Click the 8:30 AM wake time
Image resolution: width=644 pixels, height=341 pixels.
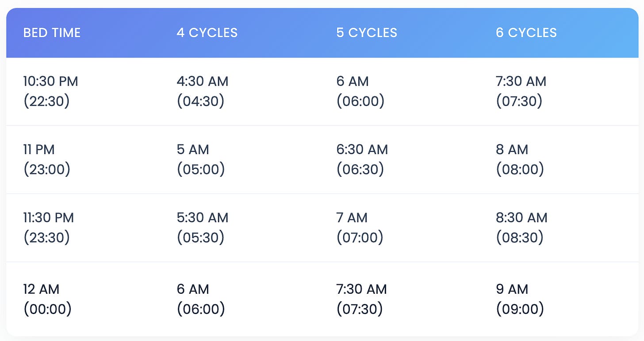[x=521, y=227]
